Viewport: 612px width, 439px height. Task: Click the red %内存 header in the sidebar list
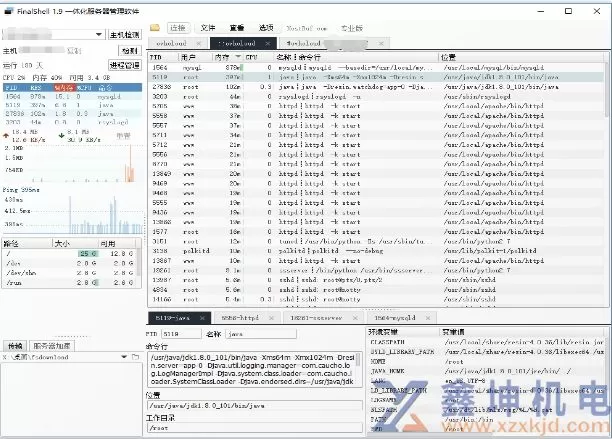click(63, 87)
